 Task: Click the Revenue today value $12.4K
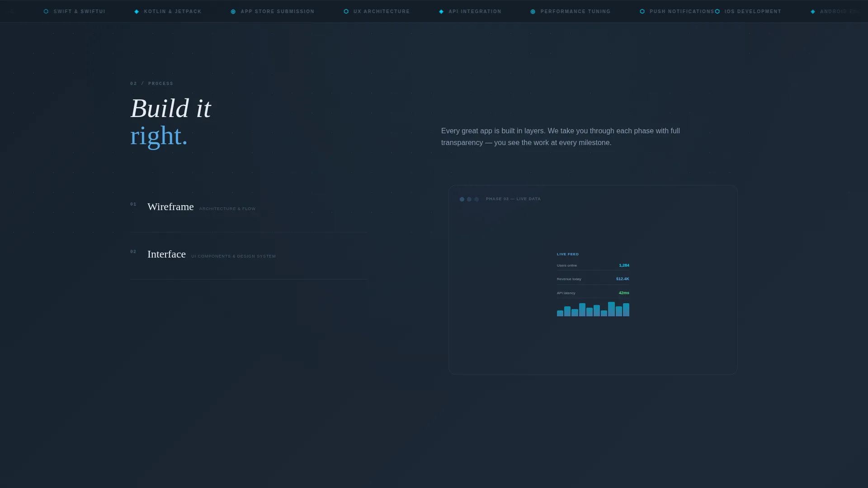click(x=623, y=279)
